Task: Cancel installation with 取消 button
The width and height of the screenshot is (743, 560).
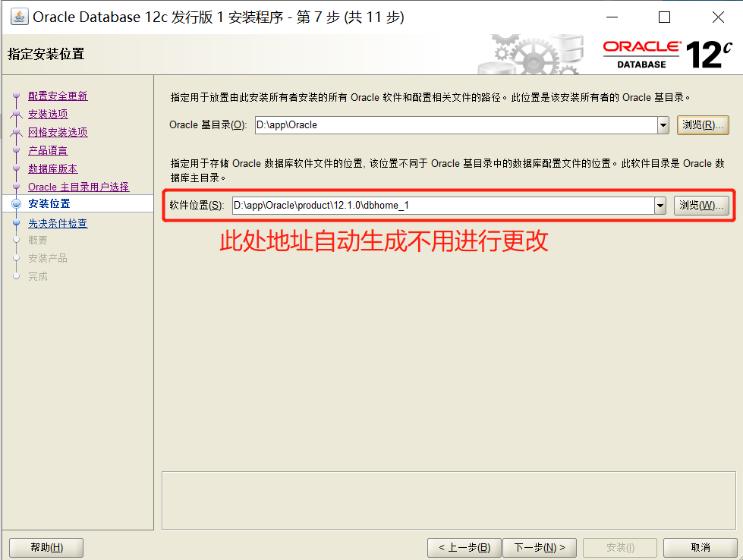Action: pyautogui.click(x=700, y=548)
